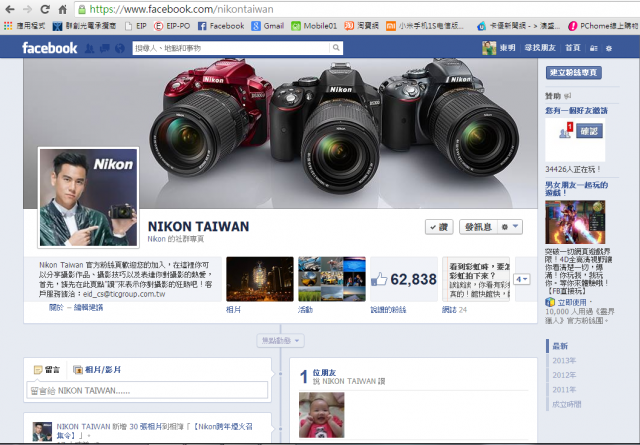Jump to 2013年 in the timeline

(x=564, y=360)
